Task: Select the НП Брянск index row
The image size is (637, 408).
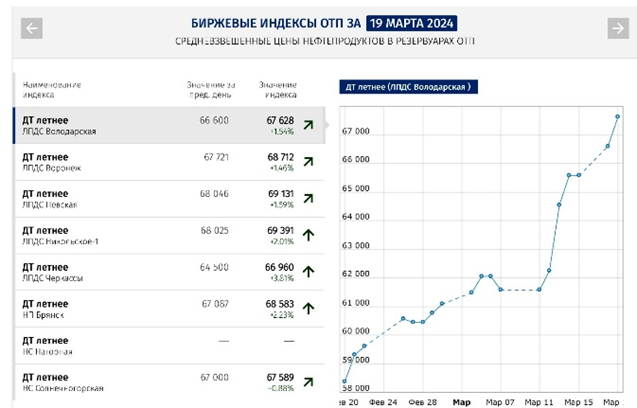Action: (150, 308)
